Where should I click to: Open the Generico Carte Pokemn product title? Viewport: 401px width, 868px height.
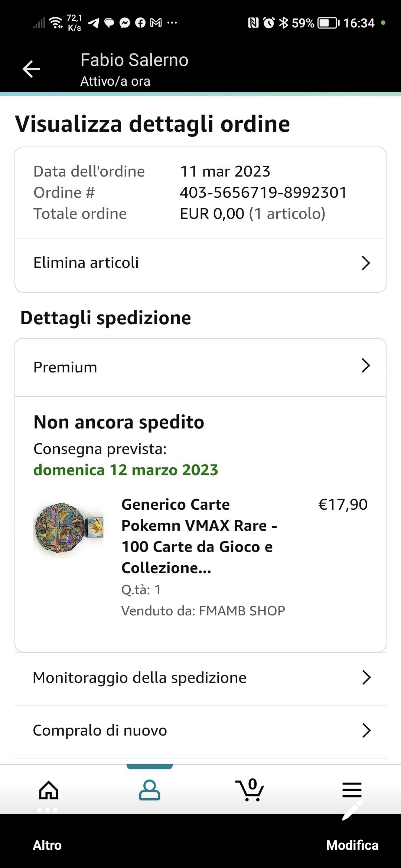coord(199,536)
